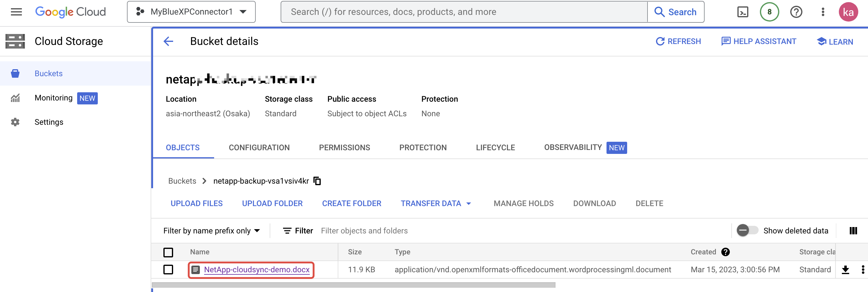Go back using the Bucket details arrow
Image resolution: width=868 pixels, height=292 pixels.
tap(168, 41)
